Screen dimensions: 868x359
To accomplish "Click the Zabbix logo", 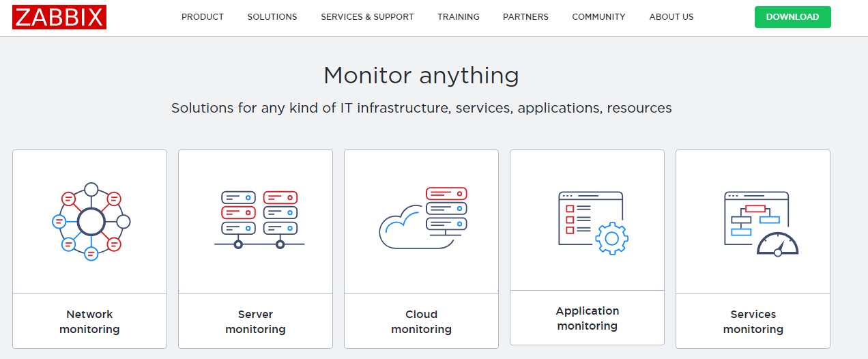I will 59,17.
